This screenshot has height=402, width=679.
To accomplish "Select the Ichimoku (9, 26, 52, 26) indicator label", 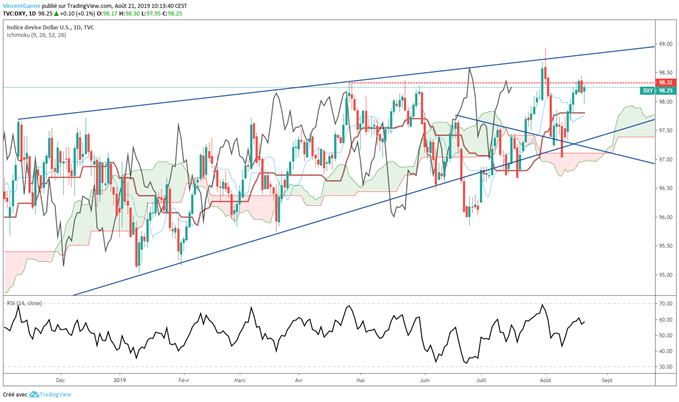I will pyautogui.click(x=36, y=35).
